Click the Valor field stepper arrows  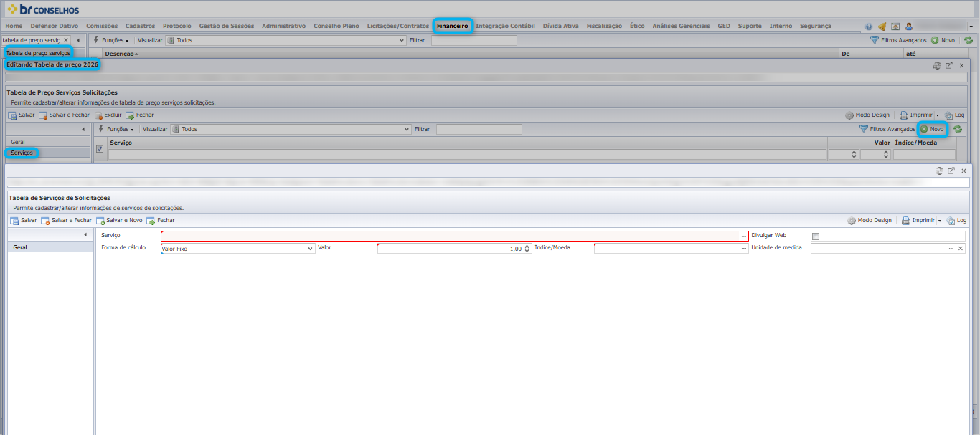[x=527, y=249]
